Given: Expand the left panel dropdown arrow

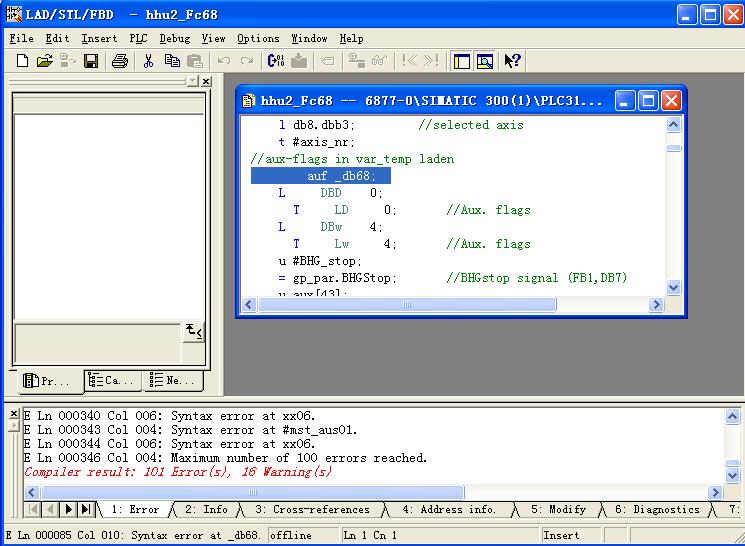Looking at the screenshot, I should pos(192,82).
